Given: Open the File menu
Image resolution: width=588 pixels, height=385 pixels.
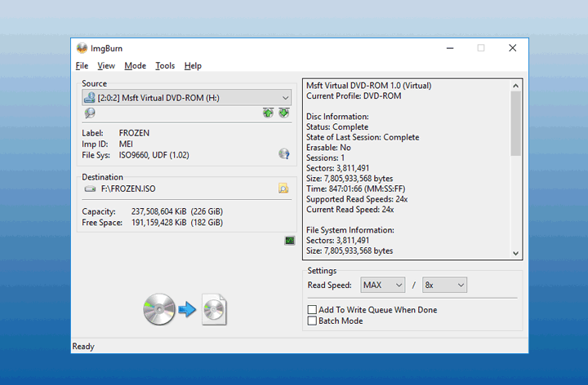Looking at the screenshot, I should [x=82, y=65].
